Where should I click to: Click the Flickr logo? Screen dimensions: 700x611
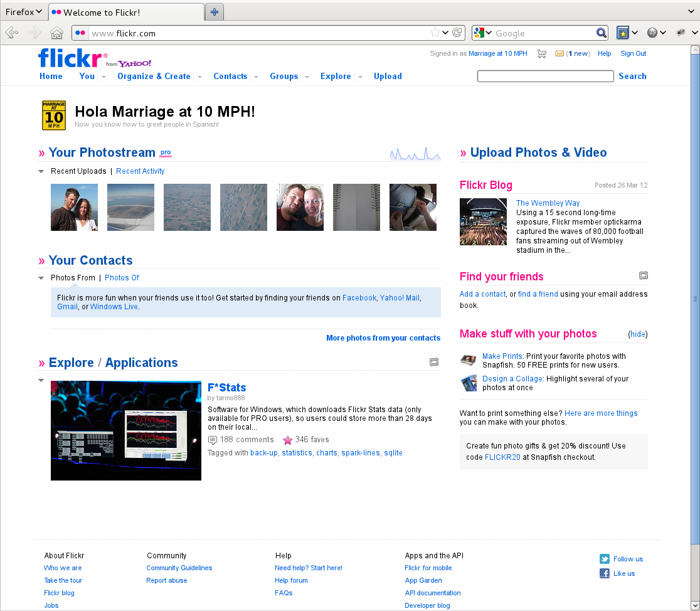70,58
